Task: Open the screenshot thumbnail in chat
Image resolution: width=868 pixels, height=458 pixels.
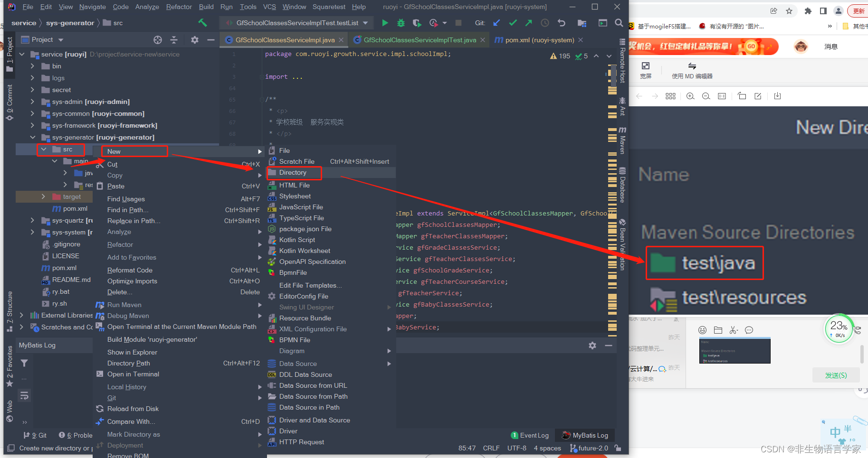Action: point(735,351)
